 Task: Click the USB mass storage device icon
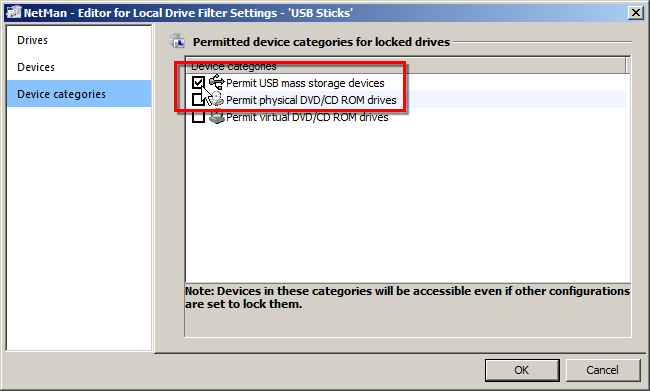[x=216, y=82]
